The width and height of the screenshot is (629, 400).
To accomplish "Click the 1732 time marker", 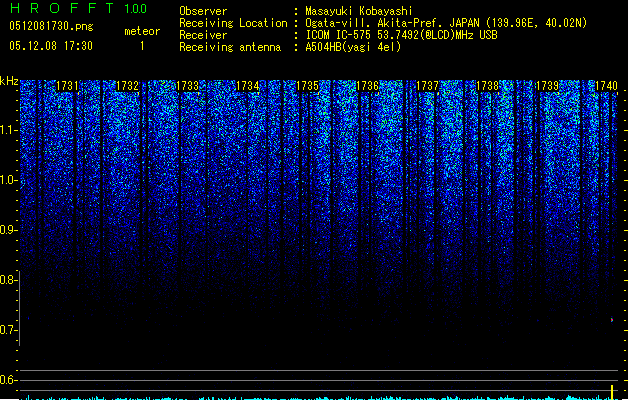I will 127,86.
